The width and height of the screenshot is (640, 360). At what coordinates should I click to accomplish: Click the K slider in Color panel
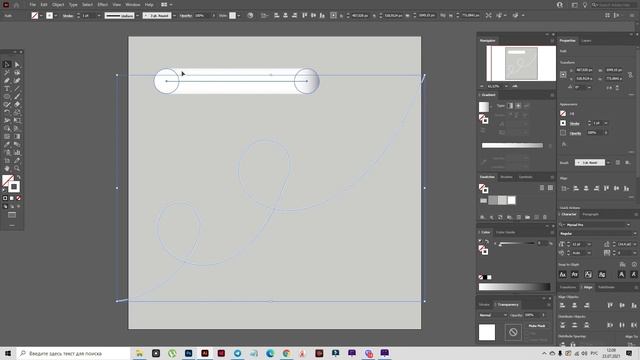click(517, 243)
